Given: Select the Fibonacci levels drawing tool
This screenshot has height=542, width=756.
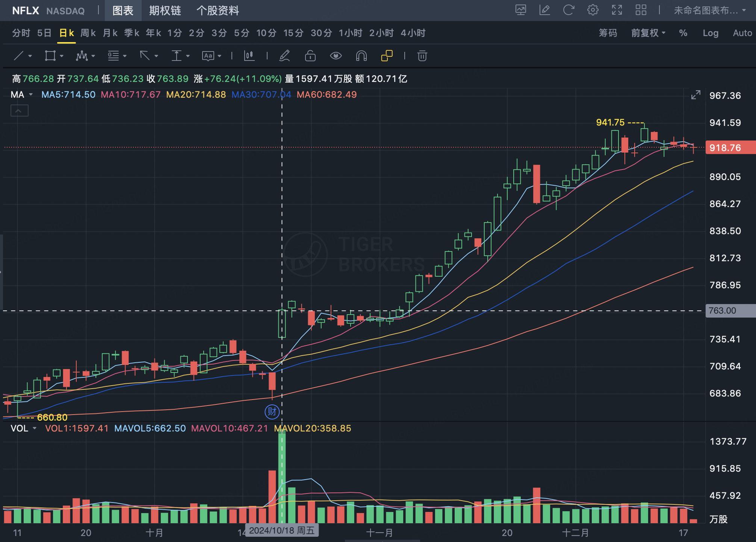Looking at the screenshot, I should pos(113,56).
